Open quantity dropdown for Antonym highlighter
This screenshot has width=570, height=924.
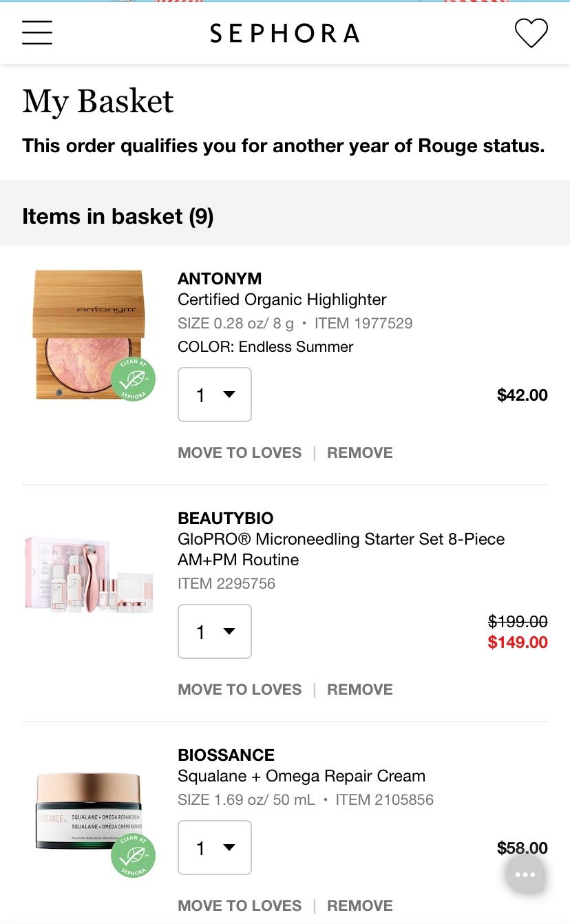214,395
